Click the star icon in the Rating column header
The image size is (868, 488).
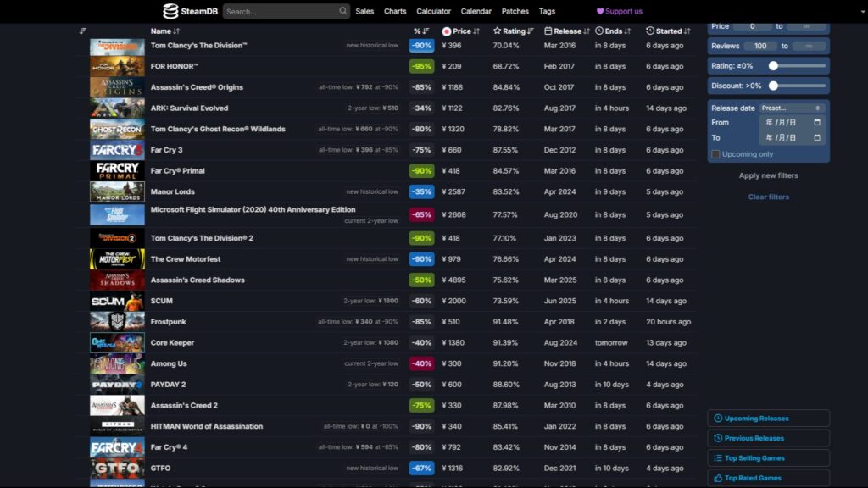click(498, 30)
